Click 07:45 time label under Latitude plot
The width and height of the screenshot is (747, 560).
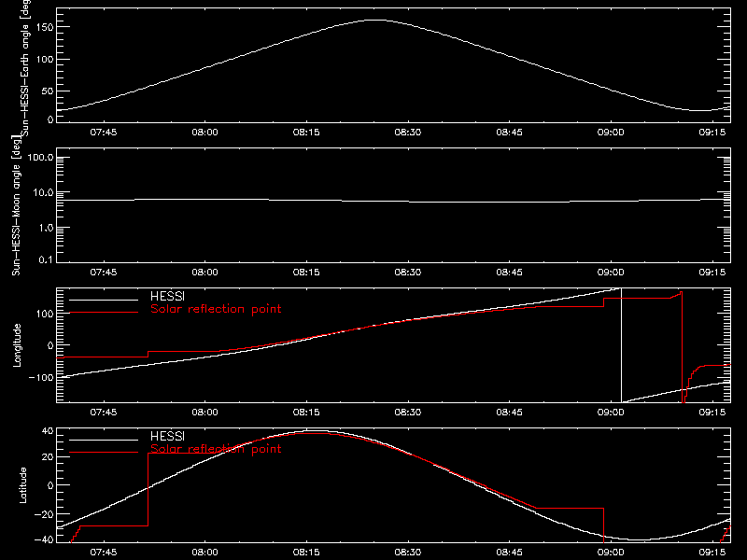click(104, 553)
